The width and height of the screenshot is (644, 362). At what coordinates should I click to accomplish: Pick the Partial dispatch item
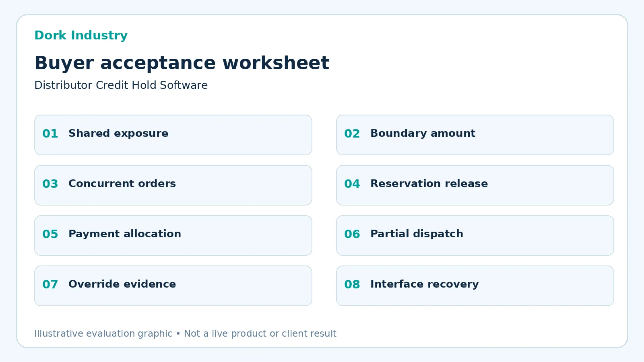tap(475, 236)
